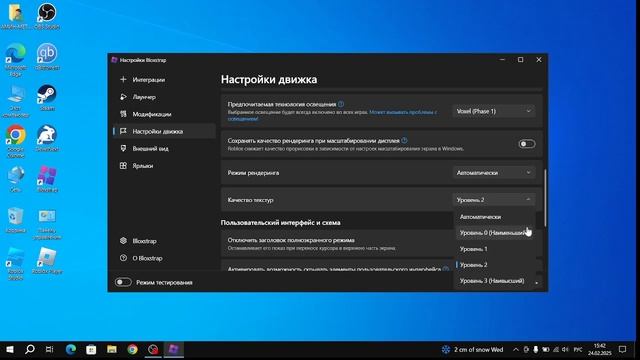Open Ярлыки section in sidebar

pyautogui.click(x=164, y=165)
